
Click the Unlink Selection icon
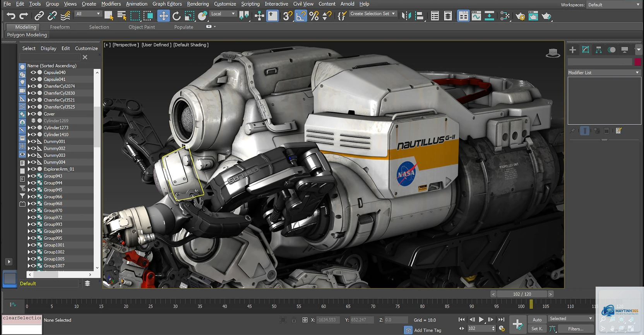click(52, 16)
